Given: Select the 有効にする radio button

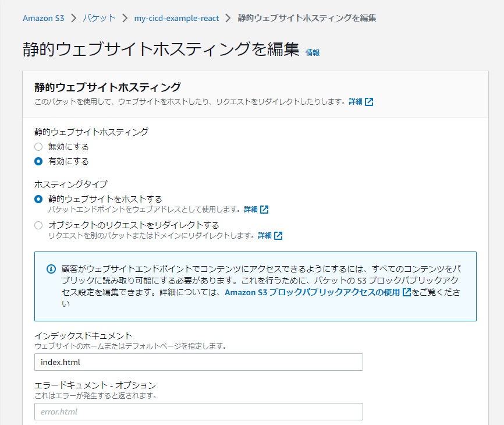Looking at the screenshot, I should click(x=38, y=161).
